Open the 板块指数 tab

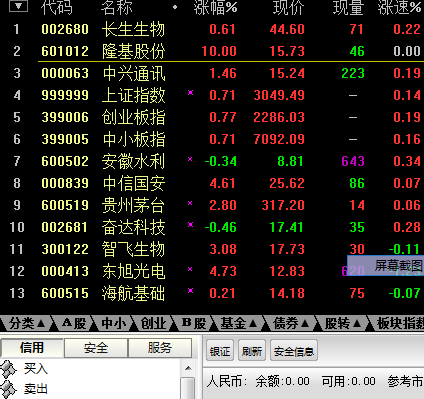pos(399,323)
